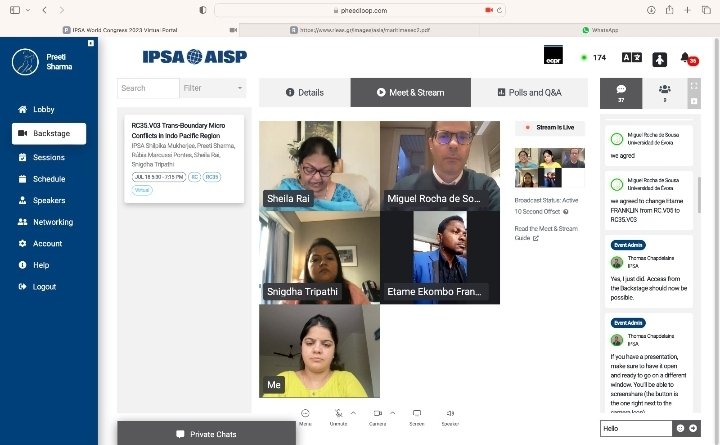The image size is (720, 445).
Task: Select the Me video tile
Action: coord(319,351)
